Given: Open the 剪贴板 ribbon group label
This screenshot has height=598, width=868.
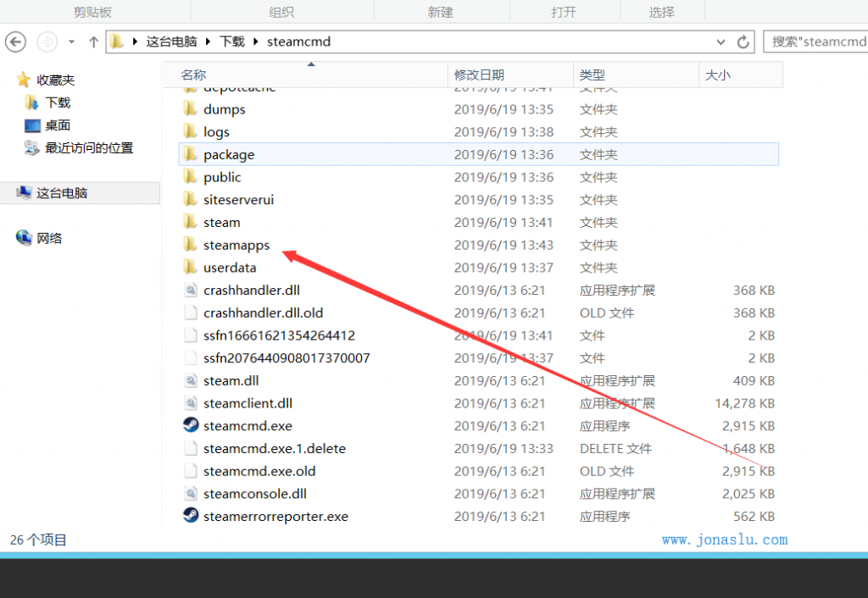Looking at the screenshot, I should (92, 12).
